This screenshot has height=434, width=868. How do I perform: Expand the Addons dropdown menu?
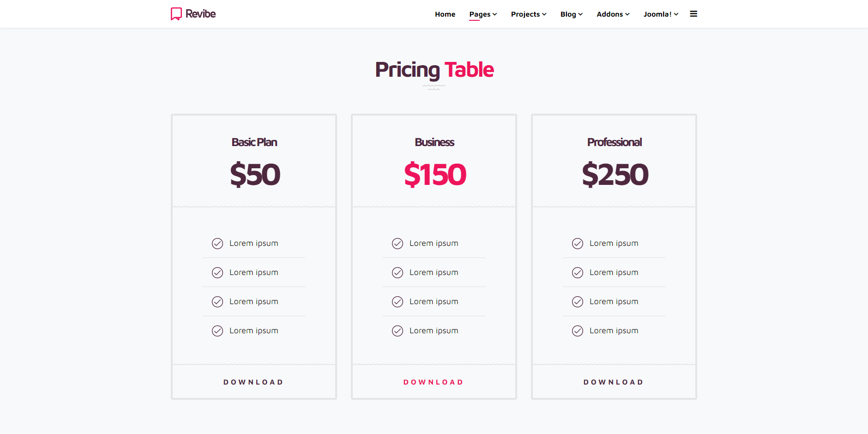(x=613, y=14)
